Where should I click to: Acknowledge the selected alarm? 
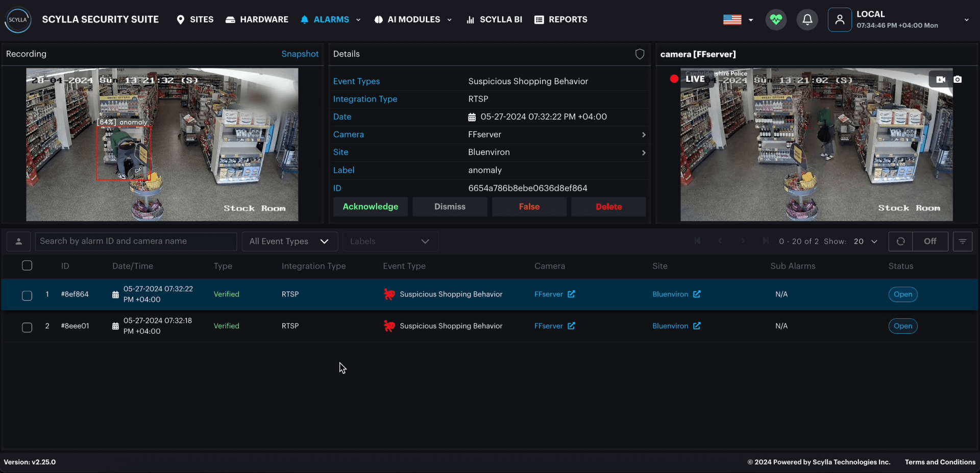point(371,207)
